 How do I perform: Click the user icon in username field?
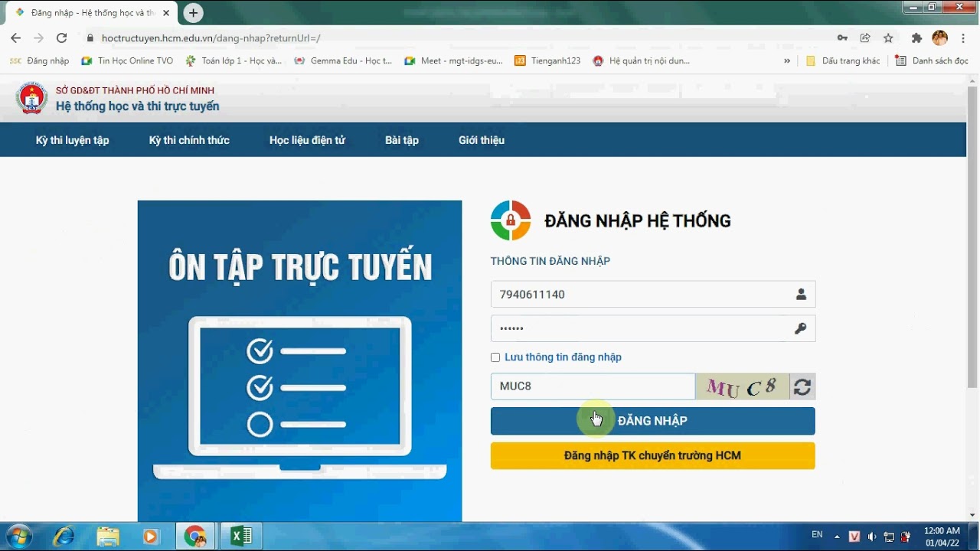(x=801, y=294)
